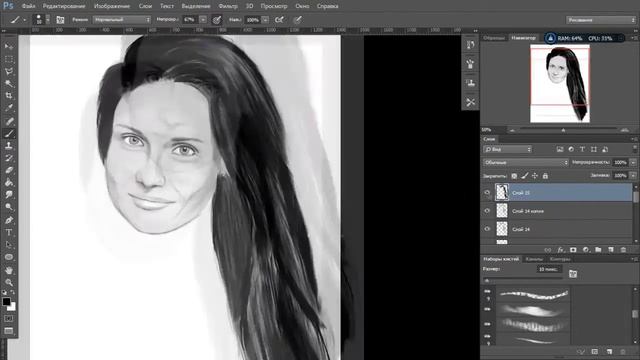Toggle lock transparent pixels
Screen dimensions: 640x360
pyautogui.click(x=514, y=176)
